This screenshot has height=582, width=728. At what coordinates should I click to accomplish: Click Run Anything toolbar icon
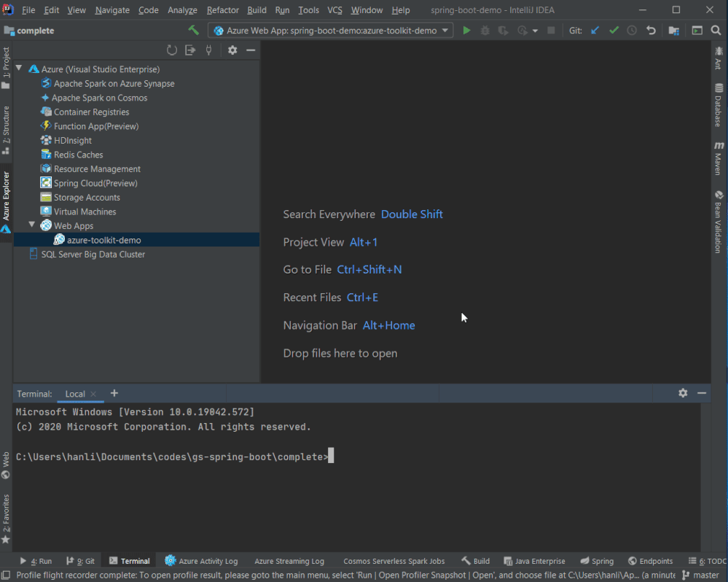tap(697, 30)
